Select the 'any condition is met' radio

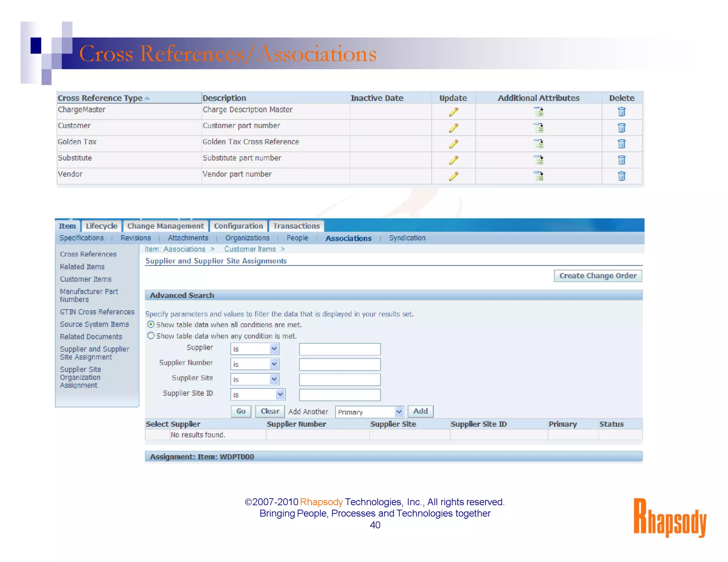click(151, 336)
